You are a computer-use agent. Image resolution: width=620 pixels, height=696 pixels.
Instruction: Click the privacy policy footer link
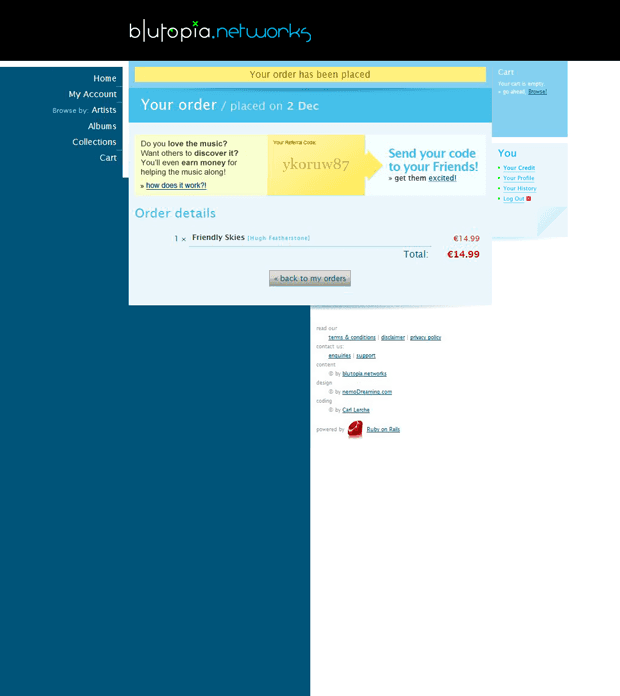click(x=425, y=338)
